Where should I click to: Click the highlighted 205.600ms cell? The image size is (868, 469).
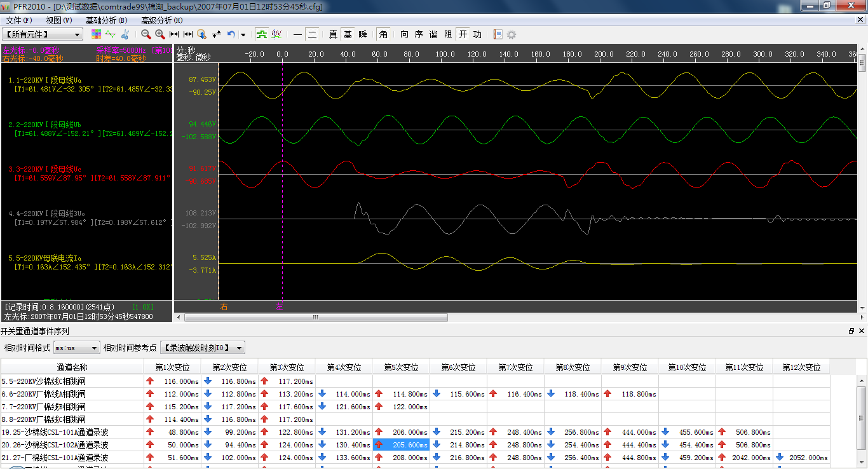pyautogui.click(x=401, y=445)
